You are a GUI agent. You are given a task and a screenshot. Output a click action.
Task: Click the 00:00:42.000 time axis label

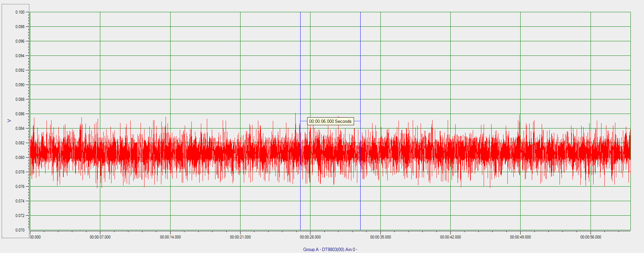[450, 237]
